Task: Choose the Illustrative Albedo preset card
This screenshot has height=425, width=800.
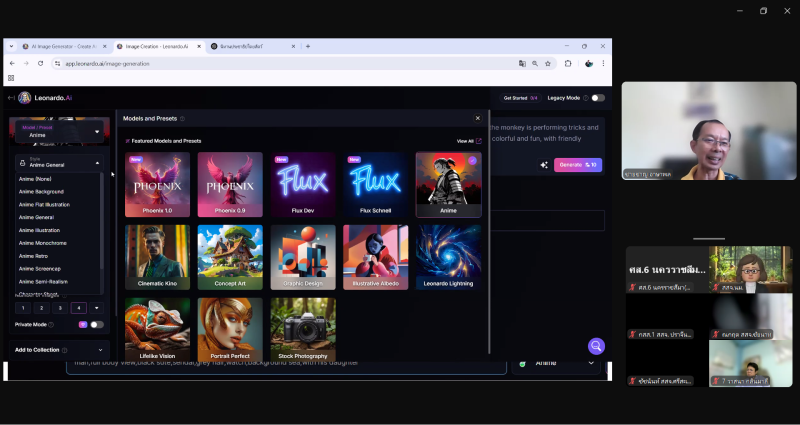Action: point(376,258)
